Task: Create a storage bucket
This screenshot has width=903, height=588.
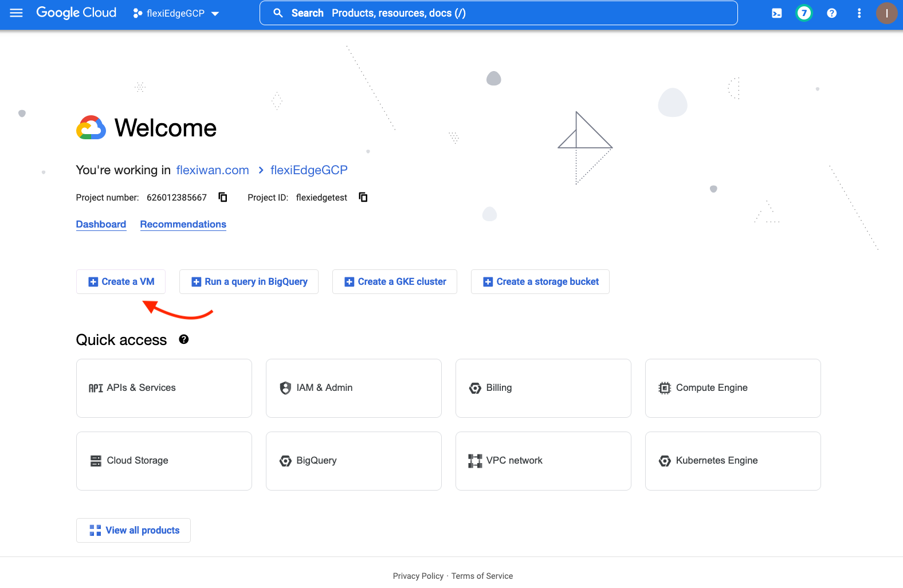Action: pos(540,281)
